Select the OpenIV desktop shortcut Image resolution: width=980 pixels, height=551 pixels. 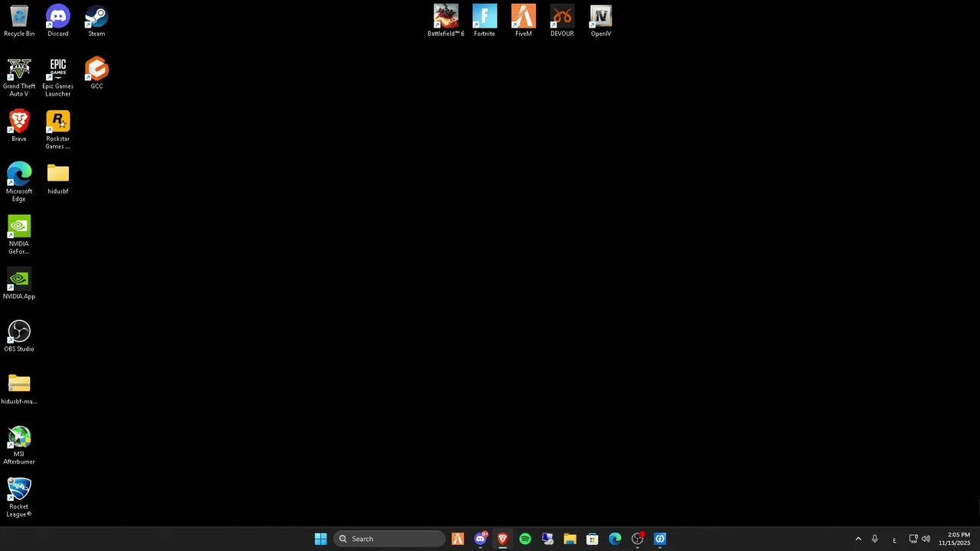tap(601, 21)
